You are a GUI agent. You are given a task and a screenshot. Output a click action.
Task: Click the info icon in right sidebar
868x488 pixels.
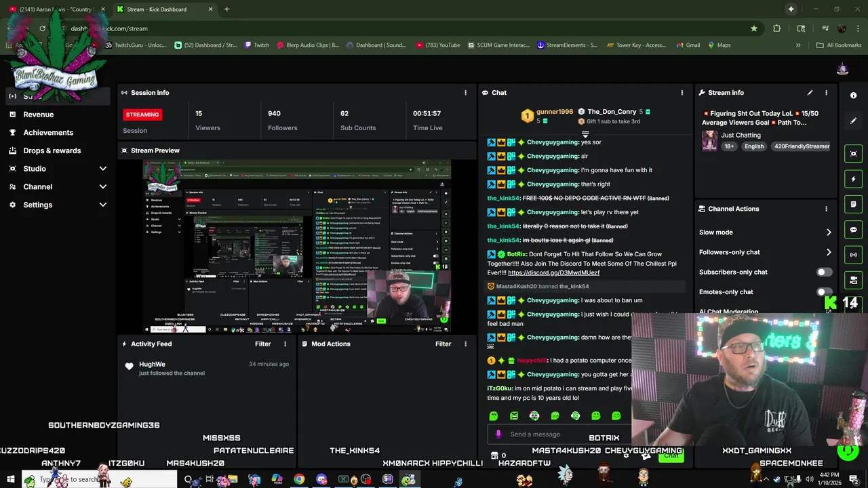click(854, 96)
